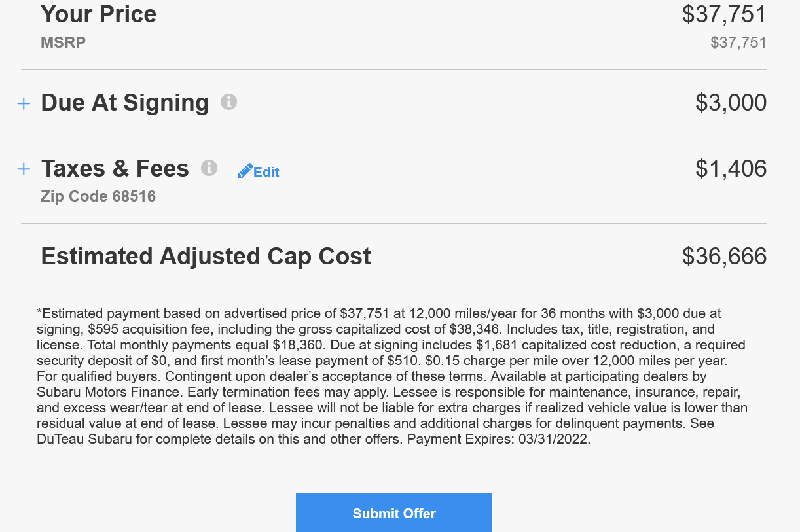This screenshot has width=800, height=532.
Task: Click the Zip Code 68516 label
Action: point(98,196)
